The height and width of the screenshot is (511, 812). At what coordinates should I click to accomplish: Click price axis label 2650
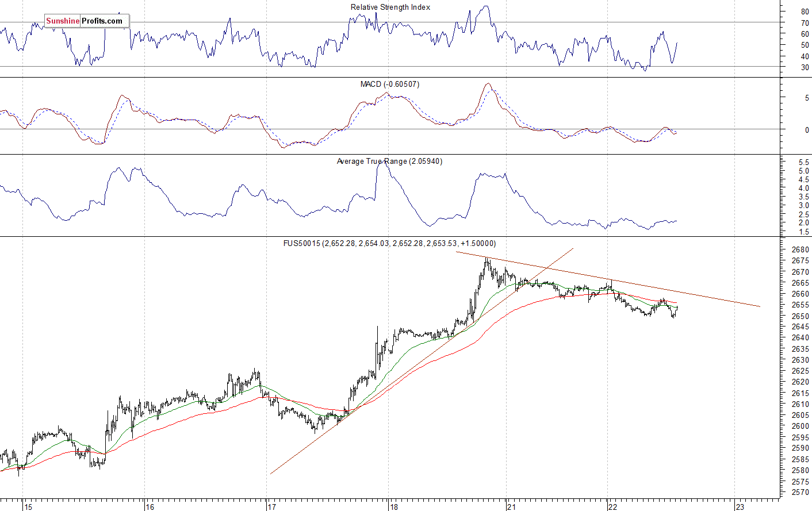pyautogui.click(x=800, y=317)
